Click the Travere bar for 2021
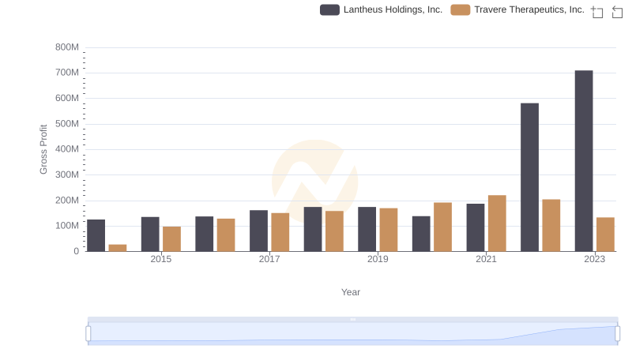This screenshot has height=364, width=632. (497, 223)
